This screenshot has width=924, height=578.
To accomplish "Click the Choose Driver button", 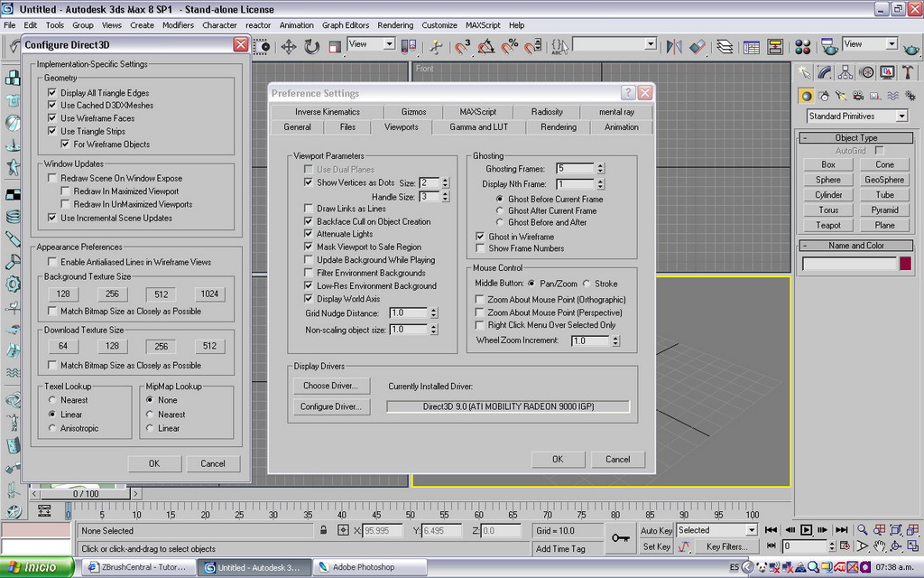I will tap(330, 386).
